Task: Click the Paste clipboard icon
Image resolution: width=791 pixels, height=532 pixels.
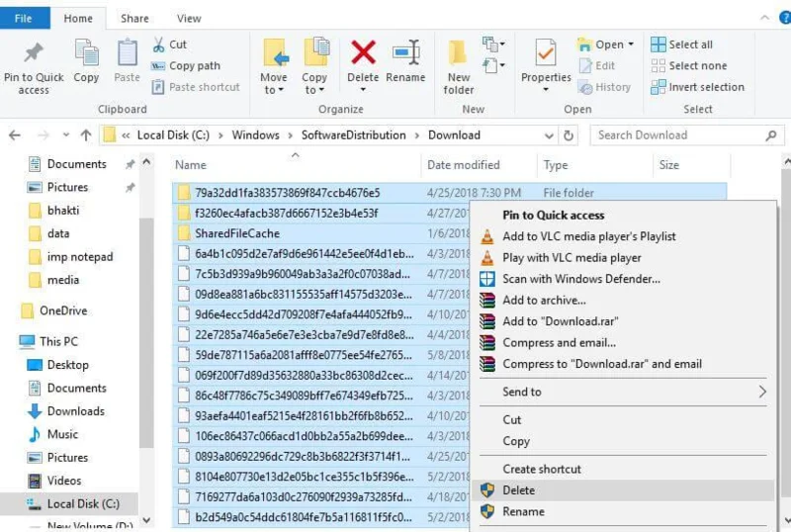Action: pyautogui.click(x=128, y=52)
